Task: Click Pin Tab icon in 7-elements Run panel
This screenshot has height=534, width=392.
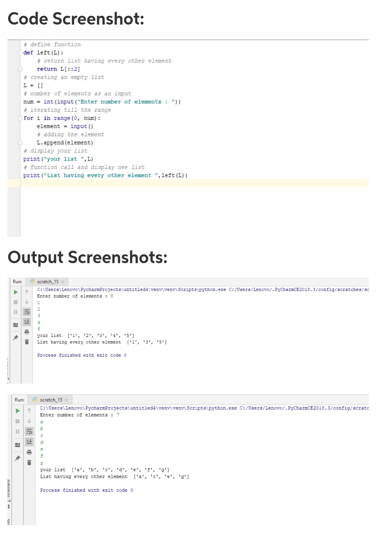Action: coord(18,458)
